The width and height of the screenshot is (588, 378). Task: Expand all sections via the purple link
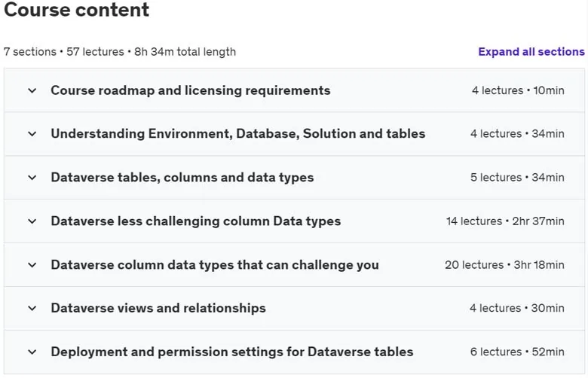point(531,52)
